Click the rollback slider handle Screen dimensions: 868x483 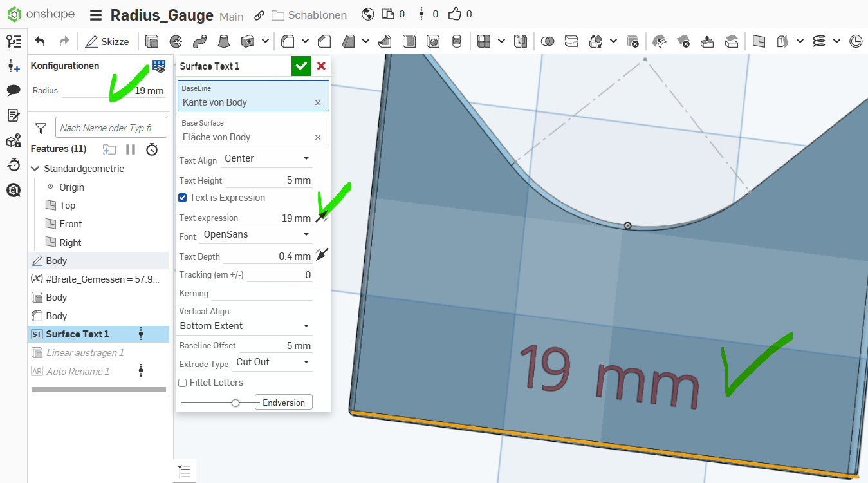click(x=235, y=402)
